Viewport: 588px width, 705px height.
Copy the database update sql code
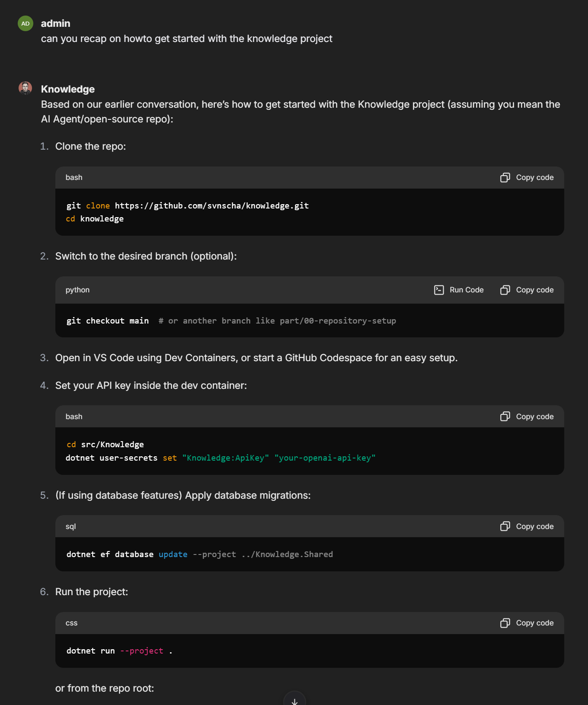(527, 526)
